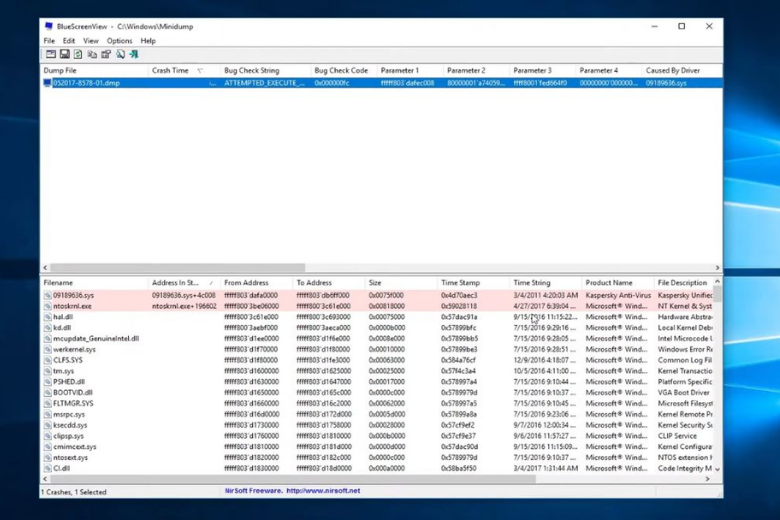The width and height of the screenshot is (780, 520).
Task: Click the '1 Crashes, 1 Selected' status text
Action: point(74,492)
